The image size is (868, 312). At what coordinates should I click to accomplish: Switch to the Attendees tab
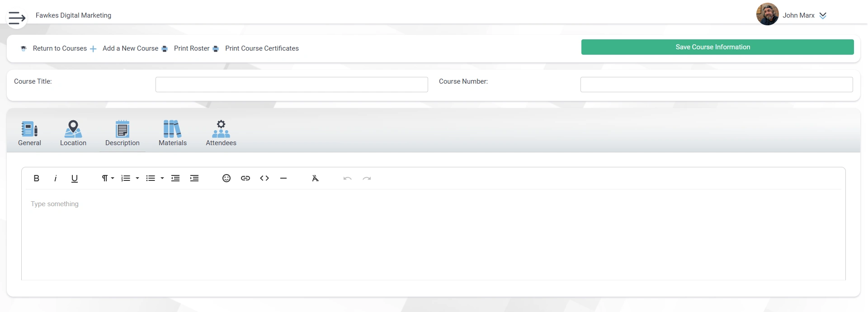click(221, 133)
